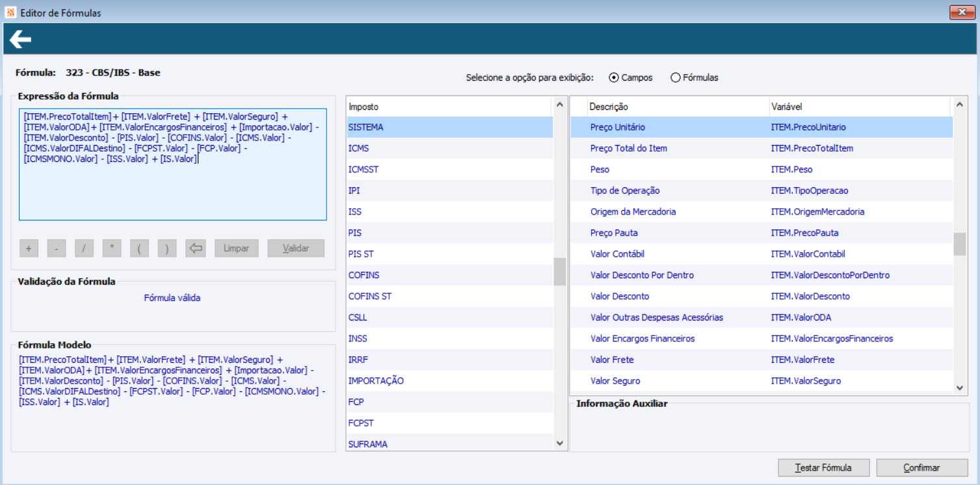Select the COFINS row in Imposto list

[449, 275]
